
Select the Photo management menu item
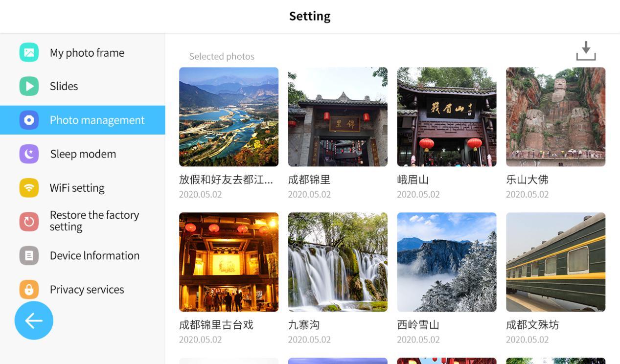(82, 120)
